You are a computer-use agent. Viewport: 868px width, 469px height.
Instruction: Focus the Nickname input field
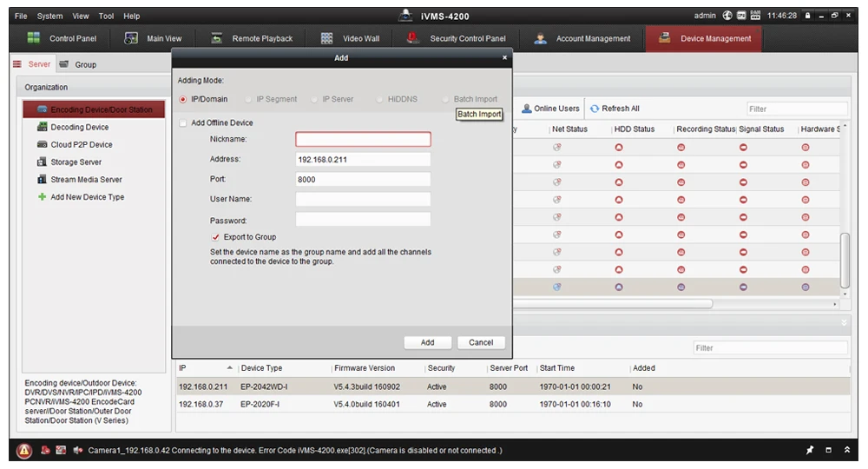pyautogui.click(x=363, y=139)
